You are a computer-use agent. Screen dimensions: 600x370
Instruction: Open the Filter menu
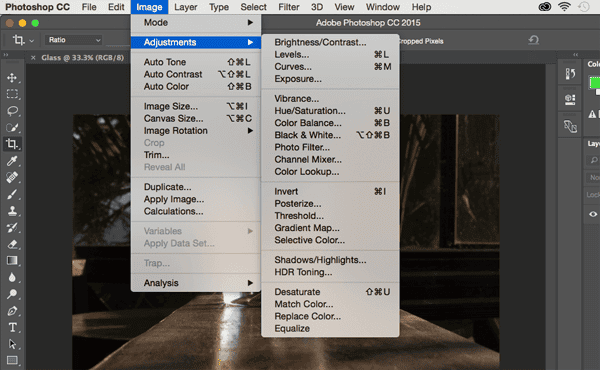(x=289, y=7)
